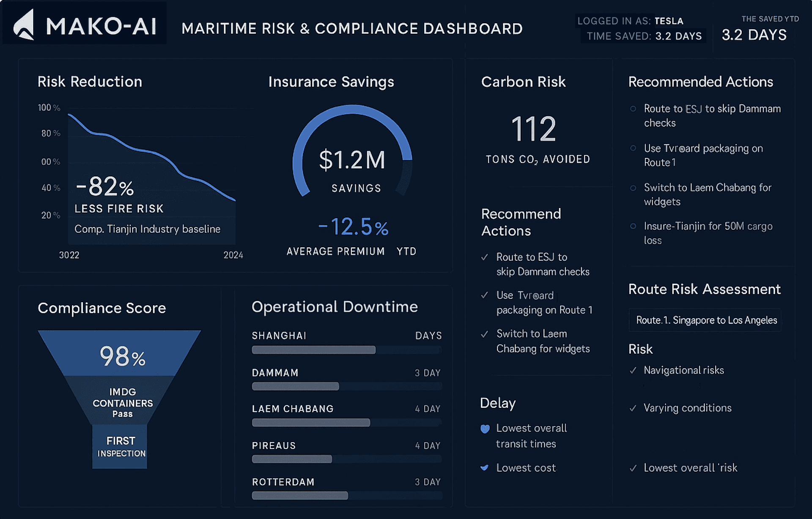Click the checkmark beside Navigational risks

tap(633, 370)
